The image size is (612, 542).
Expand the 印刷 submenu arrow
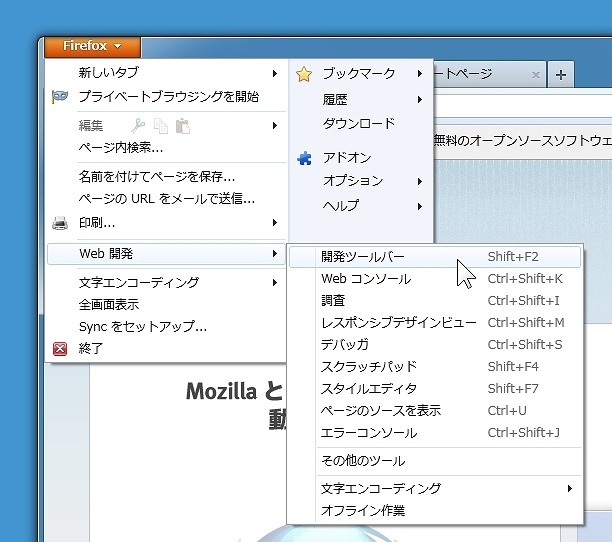click(x=275, y=223)
